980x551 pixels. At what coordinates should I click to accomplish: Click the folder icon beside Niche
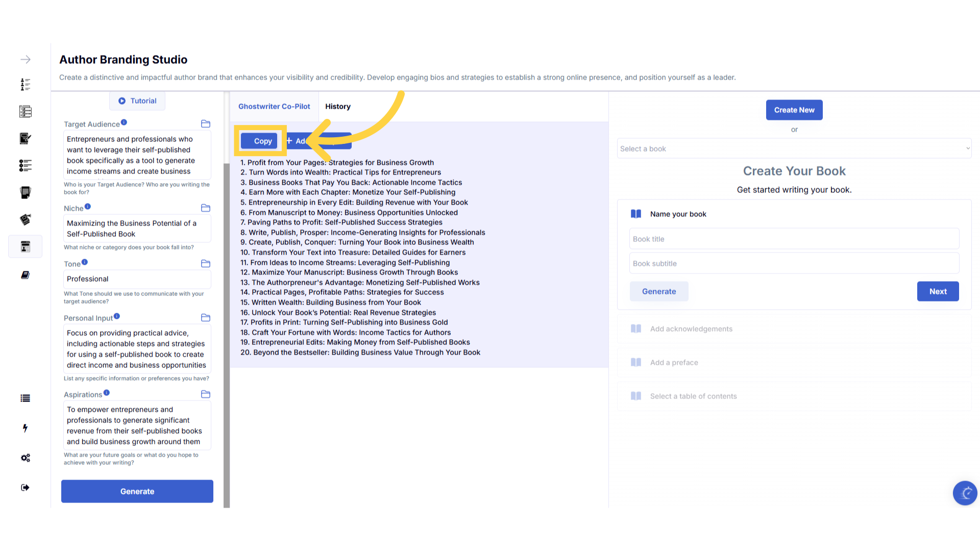(206, 208)
